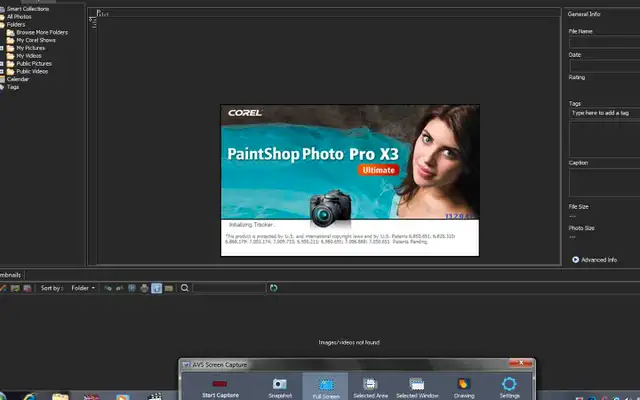This screenshot has width=640, height=400.
Task: Choose Selected Window capture mode
Action: (417, 384)
